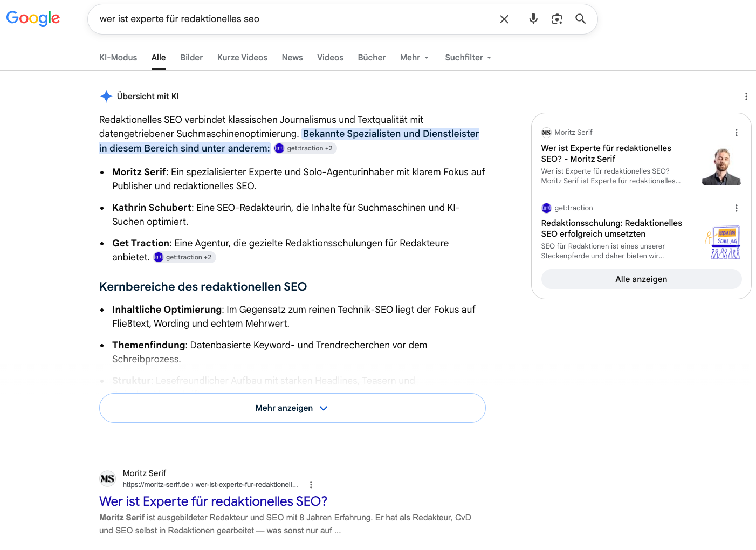Open Moritz Serif source card title

(606, 153)
